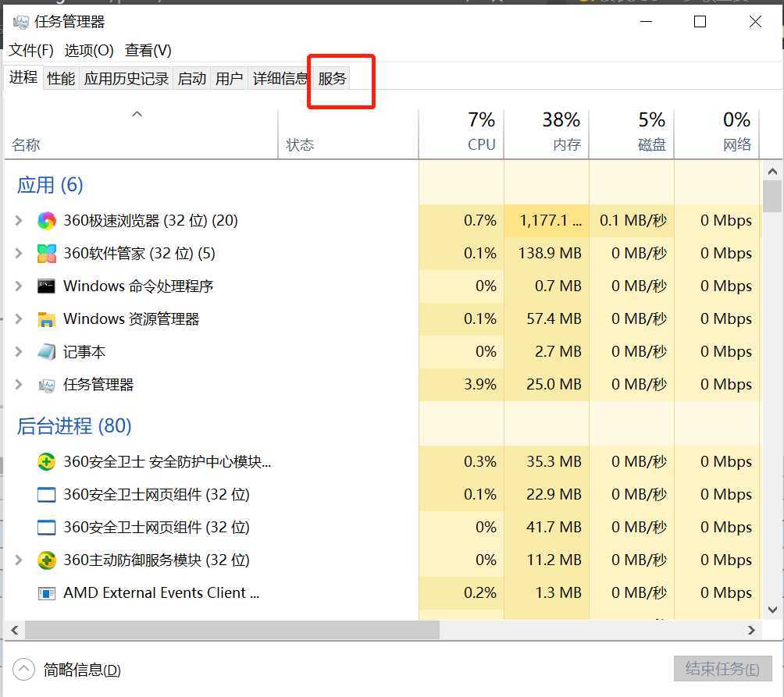Switch to the 详细信息 tab
The image size is (784, 697).
[280, 79]
